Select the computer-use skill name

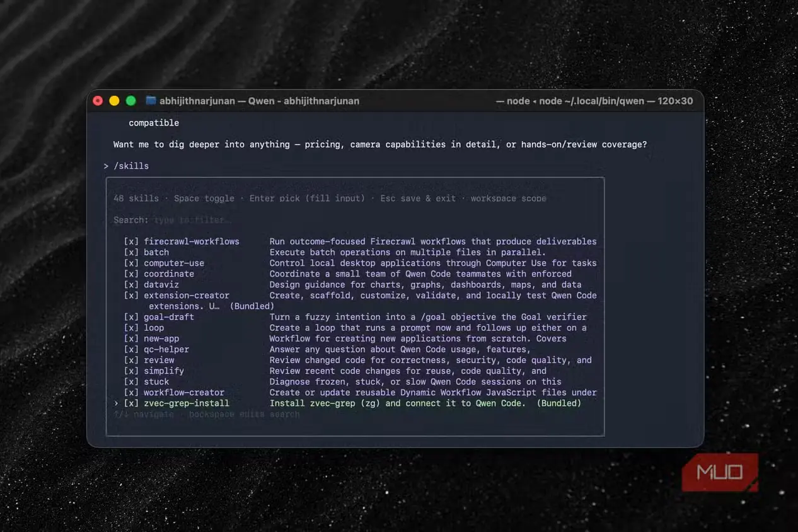tap(174, 263)
